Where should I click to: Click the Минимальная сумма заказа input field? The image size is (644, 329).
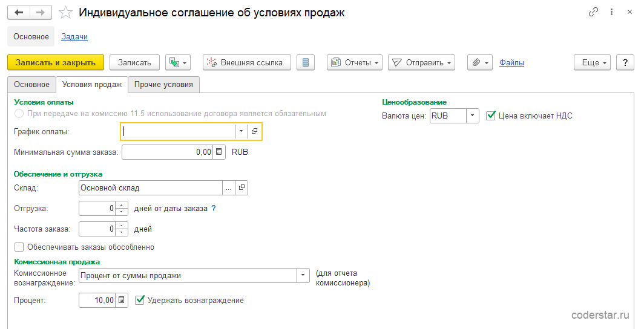click(x=168, y=152)
